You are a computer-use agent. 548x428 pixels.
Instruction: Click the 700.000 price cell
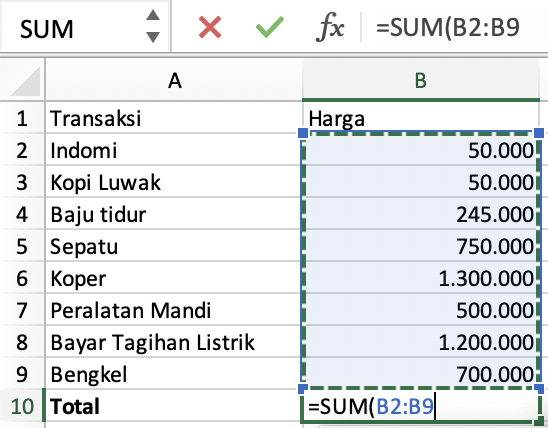(421, 374)
